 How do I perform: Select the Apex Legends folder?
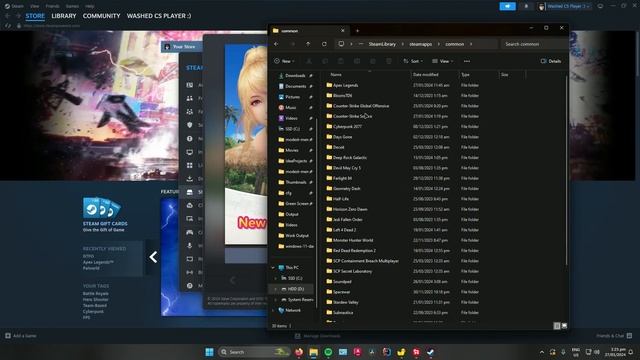coord(345,85)
